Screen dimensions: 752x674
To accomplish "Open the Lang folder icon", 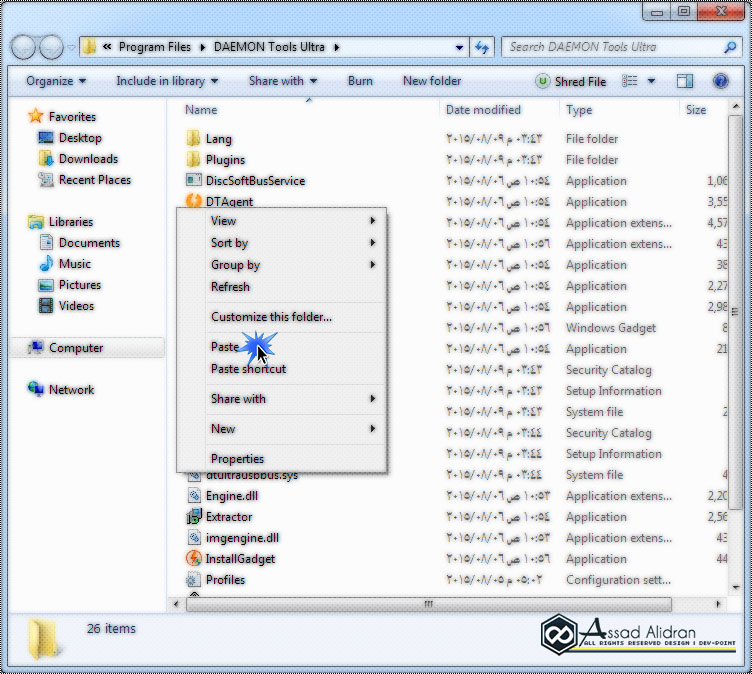I will [193, 139].
